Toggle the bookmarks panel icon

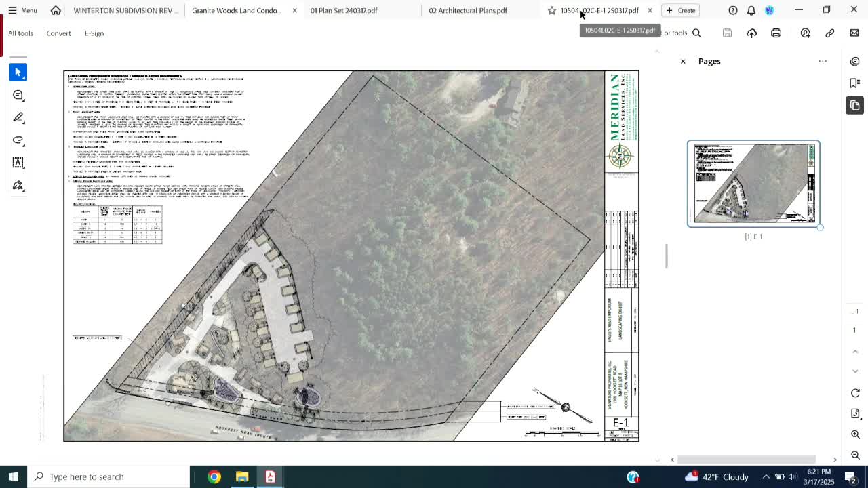(x=854, y=83)
